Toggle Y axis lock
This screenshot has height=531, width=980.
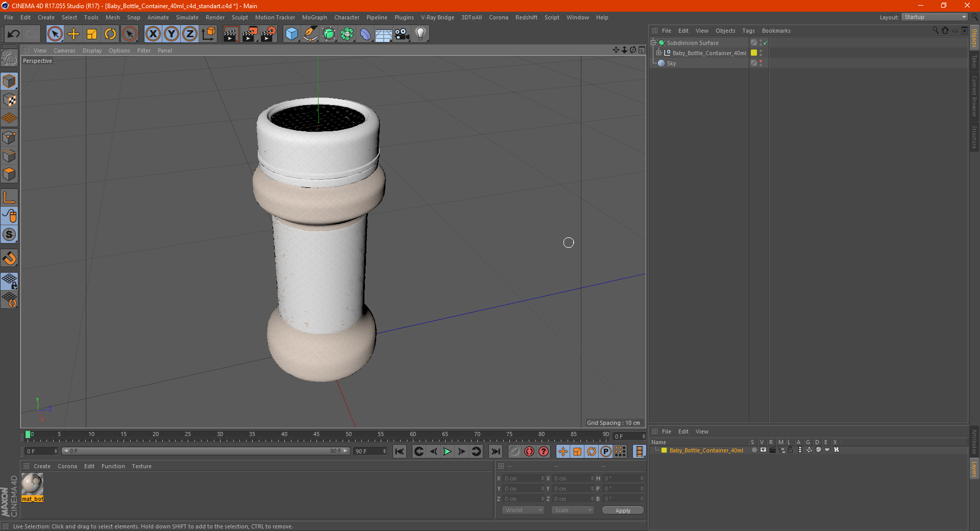[171, 34]
